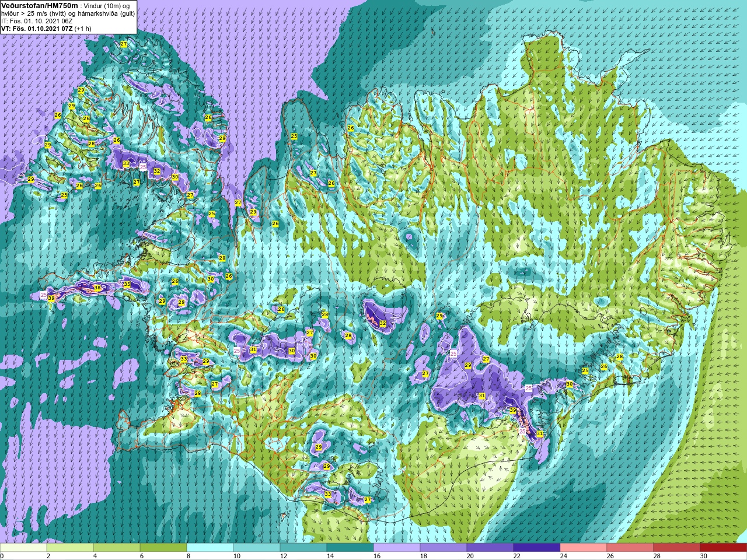
Task: Pick the green 4–6 m/s scale swatch
Action: tap(117, 548)
